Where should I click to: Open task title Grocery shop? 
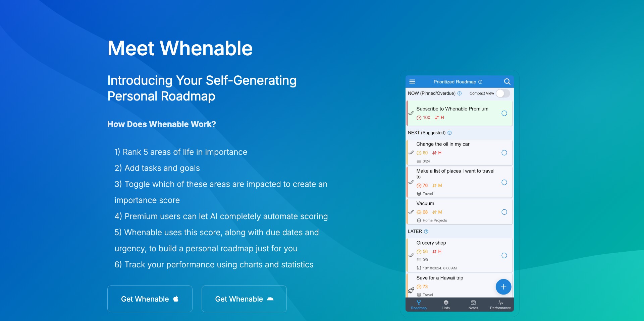pos(431,243)
